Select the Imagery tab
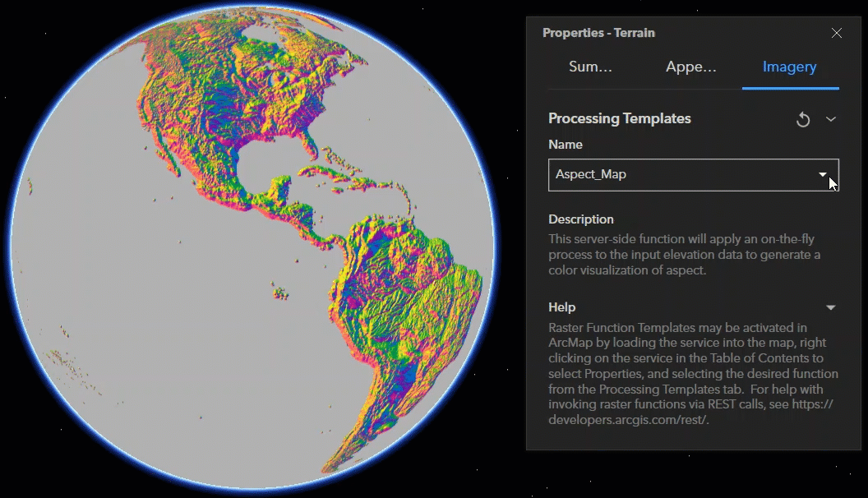 pyautogui.click(x=790, y=67)
